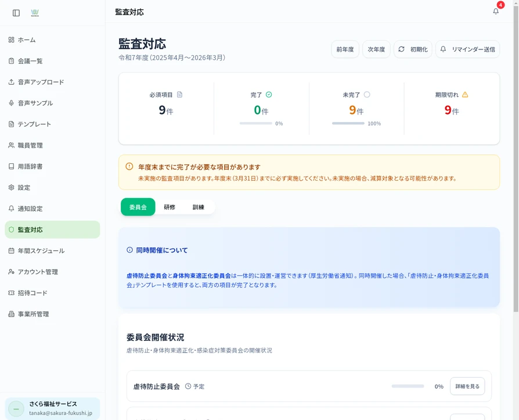Viewport: 519px width, 420px height.
Task: Click tanaka@sakura-fukushi.jp email text
Action: tap(60, 413)
